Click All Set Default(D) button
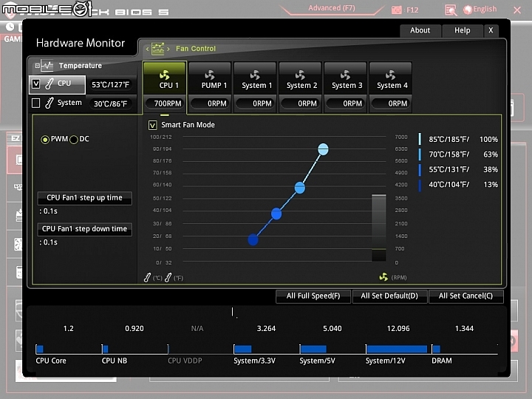 (389, 296)
